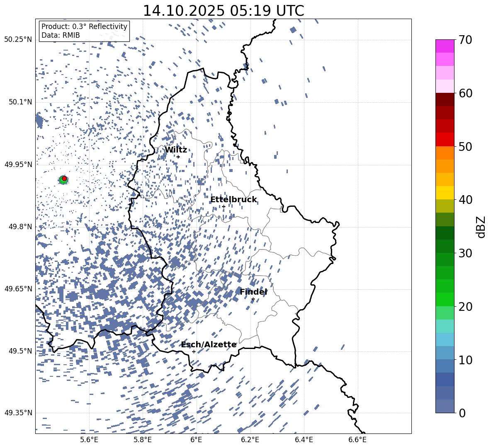This screenshot has width=491, height=448.
Task: Click the 50.25°N latitude tick label
Action: click(x=18, y=40)
